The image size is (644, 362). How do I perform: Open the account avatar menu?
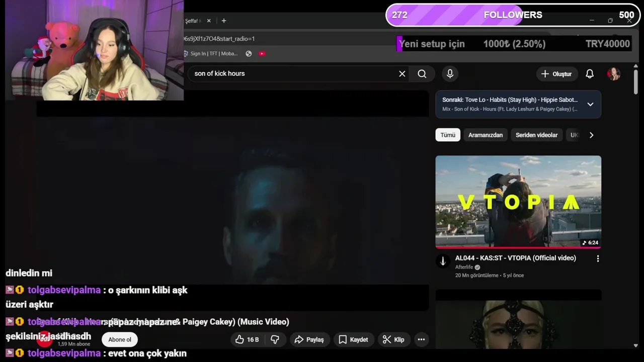pos(614,74)
